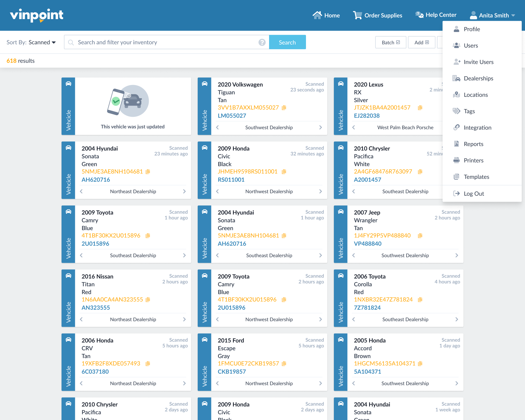This screenshot has height=420, width=525.
Task: Copy the 2007 Jeep Wrangler VIN
Action: coord(420,236)
